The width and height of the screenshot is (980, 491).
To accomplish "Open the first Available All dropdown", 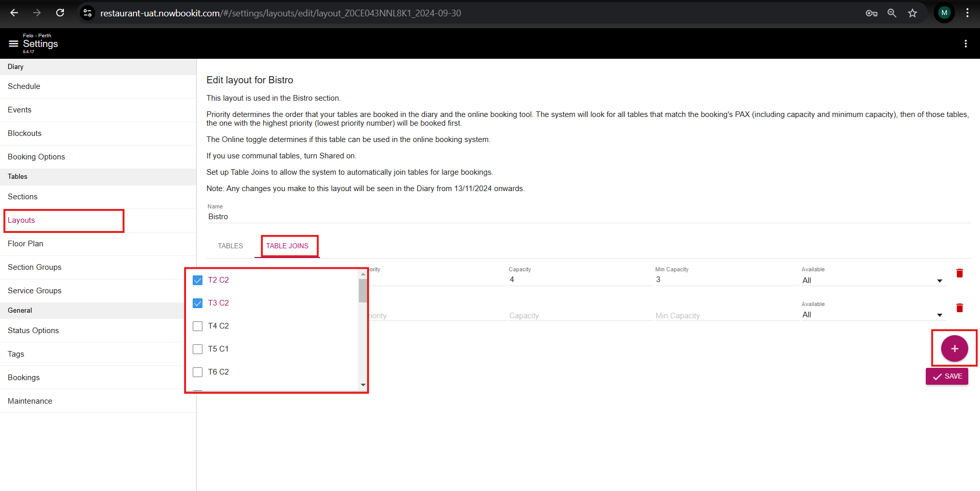I will [939, 280].
